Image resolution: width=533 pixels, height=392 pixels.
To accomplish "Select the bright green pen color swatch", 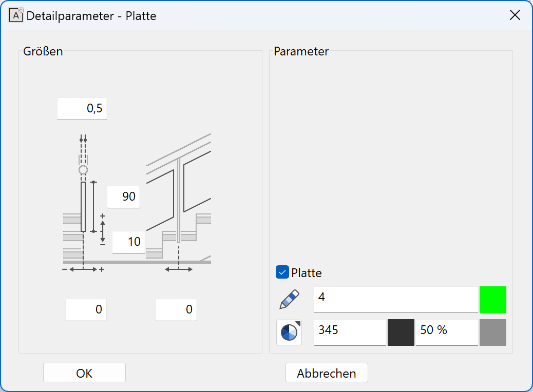I will pyautogui.click(x=493, y=299).
